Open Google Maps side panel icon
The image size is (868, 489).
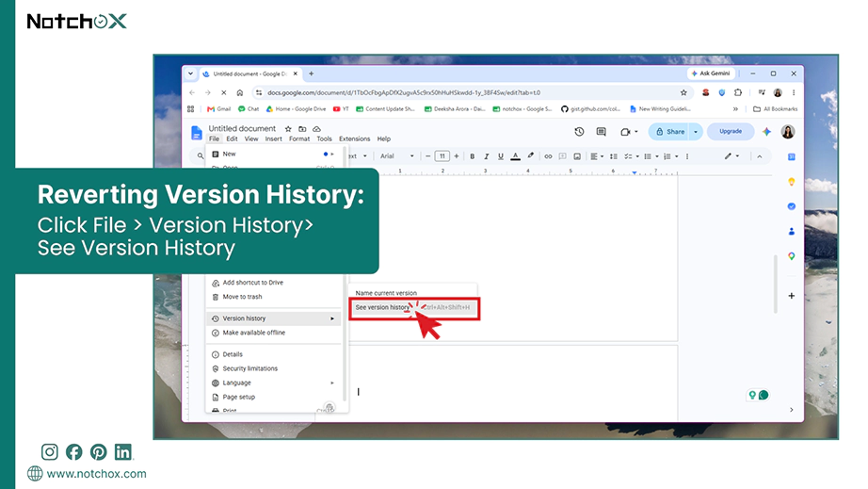click(x=792, y=256)
